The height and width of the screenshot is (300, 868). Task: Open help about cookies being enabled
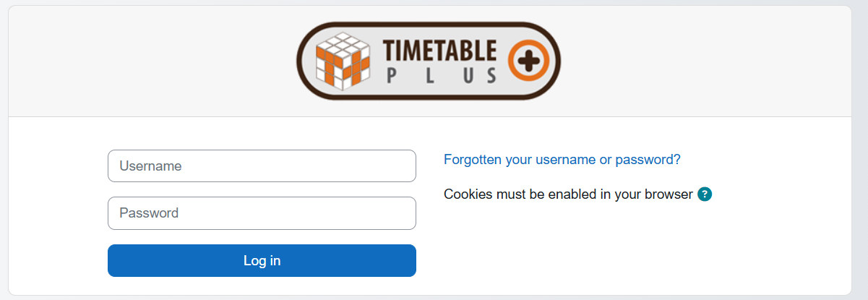click(x=705, y=194)
